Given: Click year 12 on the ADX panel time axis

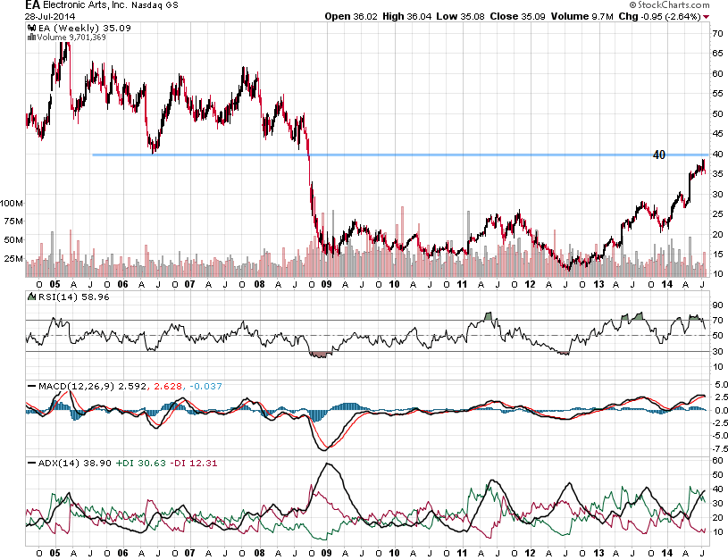Looking at the screenshot, I should [x=530, y=554].
